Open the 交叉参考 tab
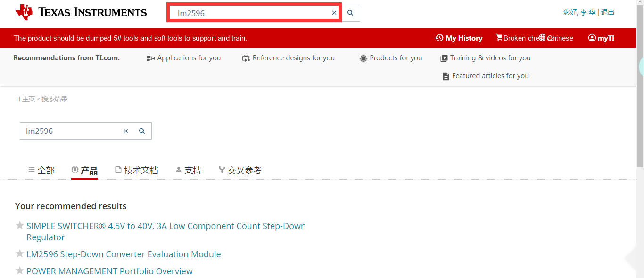Screen dimensions: 644x278 tap(240, 171)
